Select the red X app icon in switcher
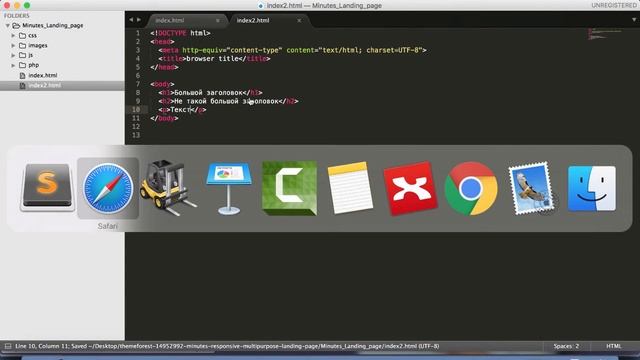 410,188
